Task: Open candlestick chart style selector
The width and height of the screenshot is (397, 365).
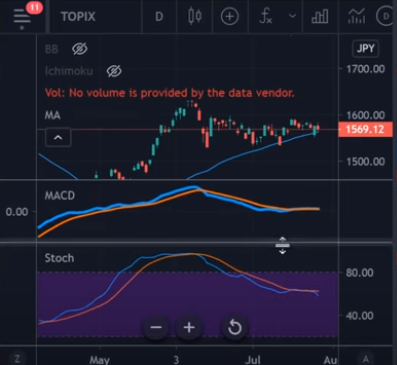Action: point(195,16)
